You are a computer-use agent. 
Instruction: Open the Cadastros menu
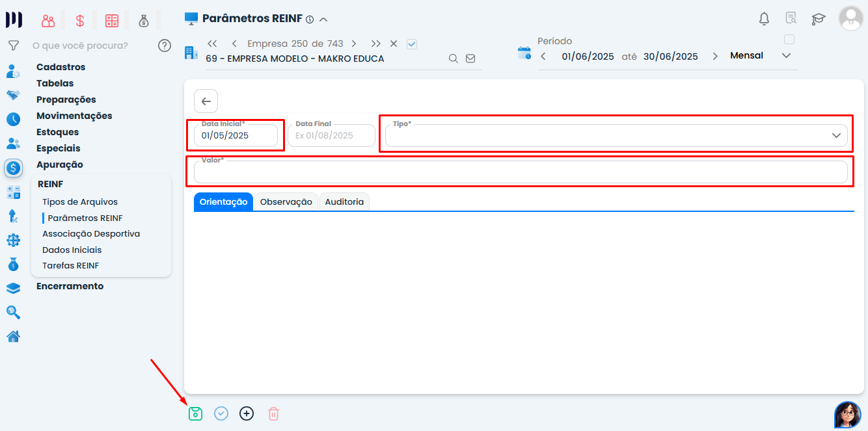61,67
